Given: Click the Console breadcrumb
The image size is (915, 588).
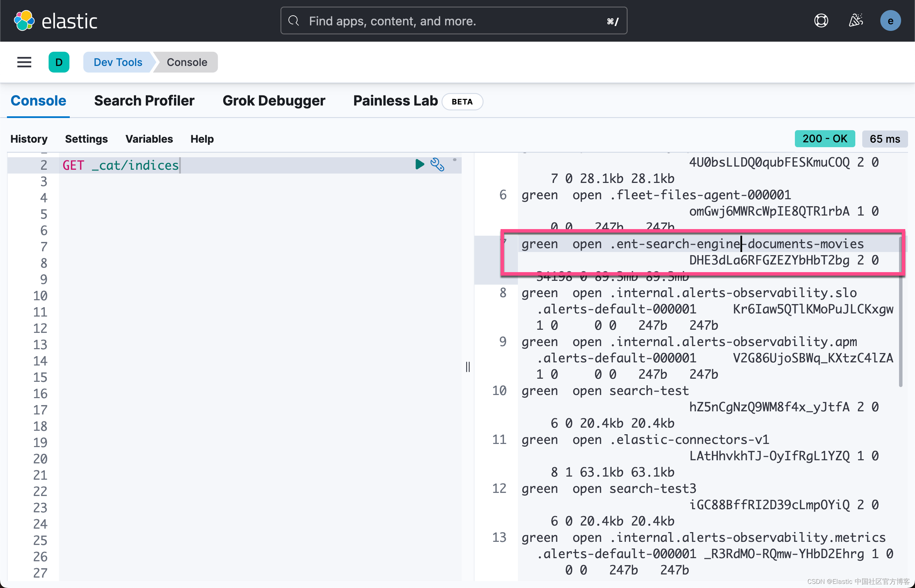Looking at the screenshot, I should coord(187,62).
